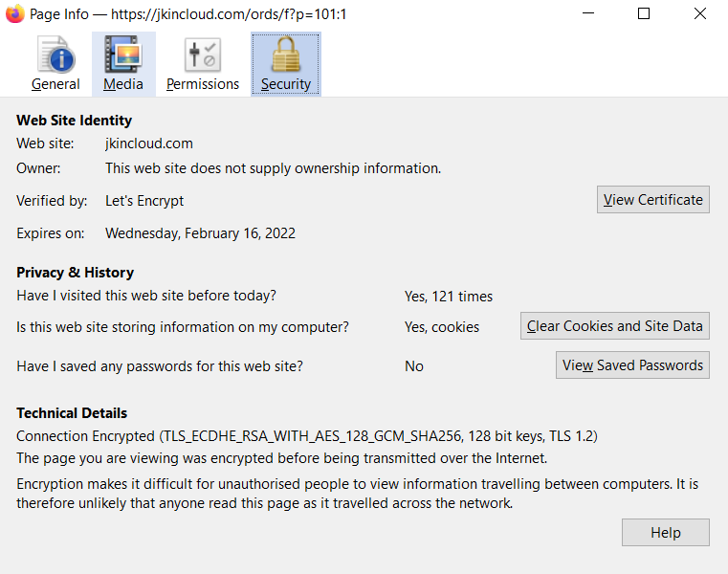Click the 'saved any passwords' question

pyautogui.click(x=160, y=366)
